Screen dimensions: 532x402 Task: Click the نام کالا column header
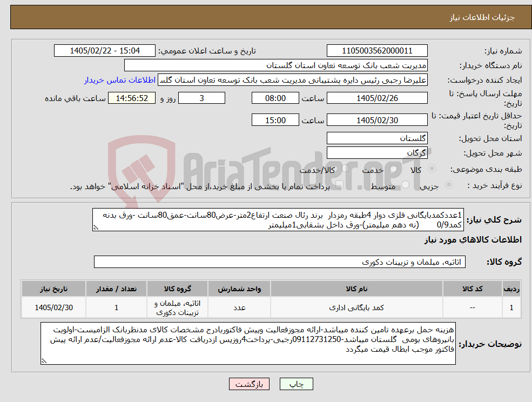[356, 289]
